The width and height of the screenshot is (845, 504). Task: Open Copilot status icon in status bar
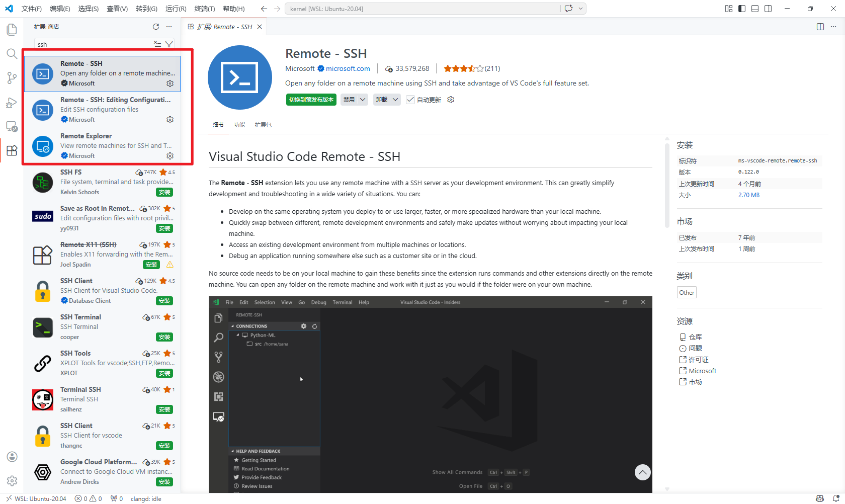coord(820,498)
